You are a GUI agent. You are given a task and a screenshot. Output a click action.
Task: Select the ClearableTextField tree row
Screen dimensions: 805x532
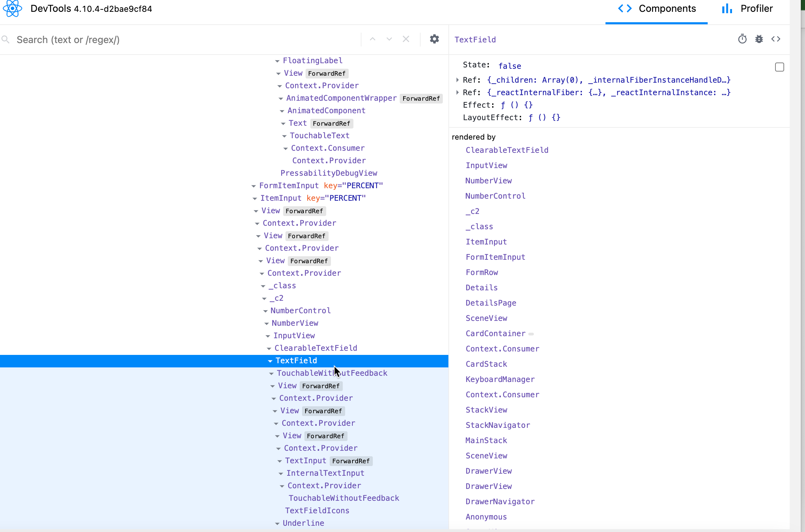pos(224,348)
